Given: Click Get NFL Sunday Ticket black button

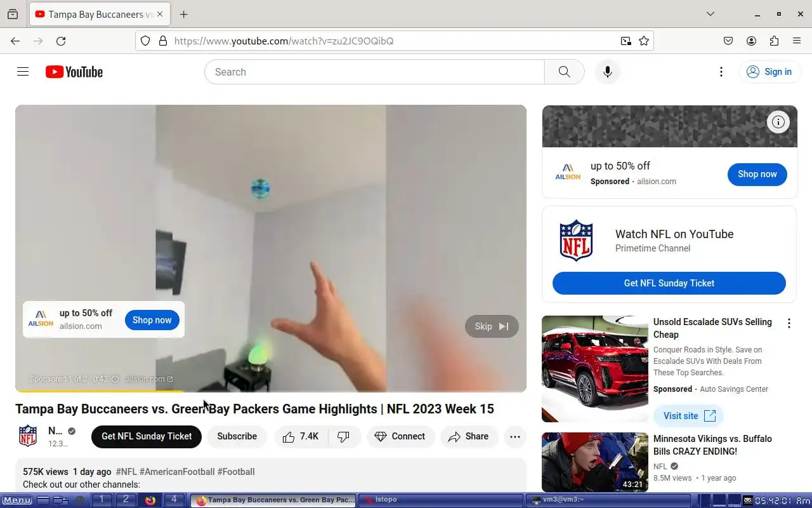Looking at the screenshot, I should (147, 436).
